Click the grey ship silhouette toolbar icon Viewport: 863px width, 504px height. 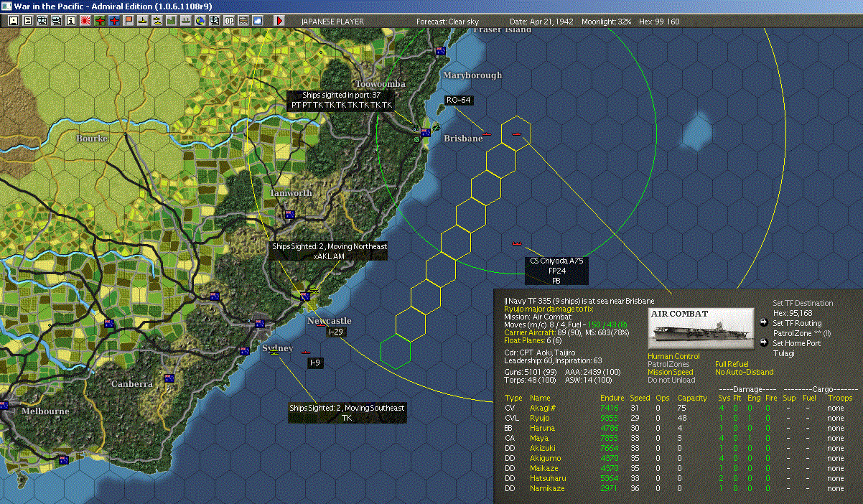click(x=185, y=21)
